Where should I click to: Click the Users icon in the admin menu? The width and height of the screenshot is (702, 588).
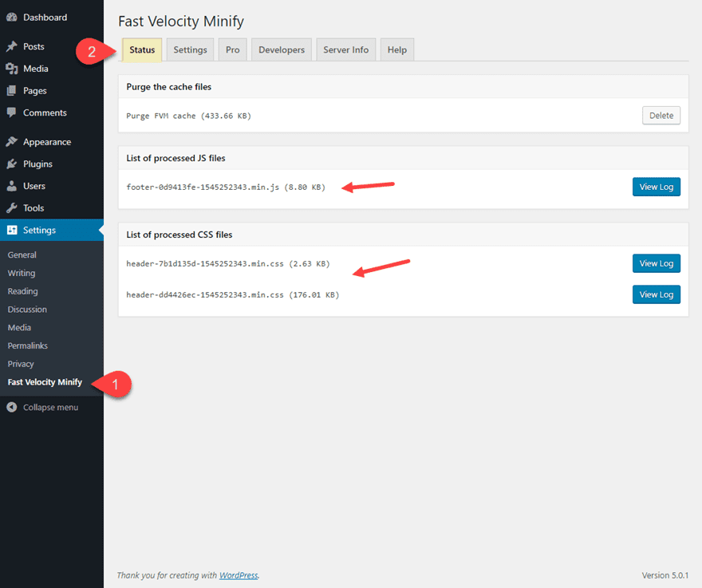11,186
